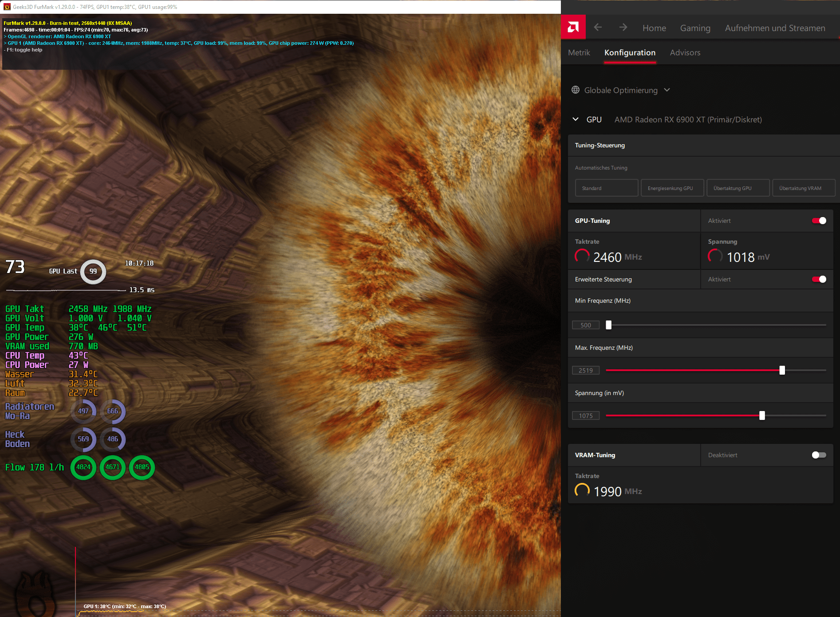The image size is (840, 617).
Task: Enable the VRAM-Tuning toggle
Action: 819,455
